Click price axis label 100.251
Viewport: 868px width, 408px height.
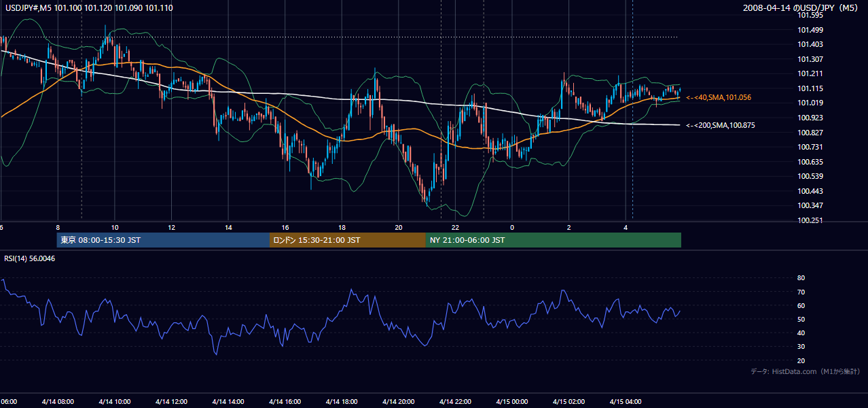pos(810,220)
